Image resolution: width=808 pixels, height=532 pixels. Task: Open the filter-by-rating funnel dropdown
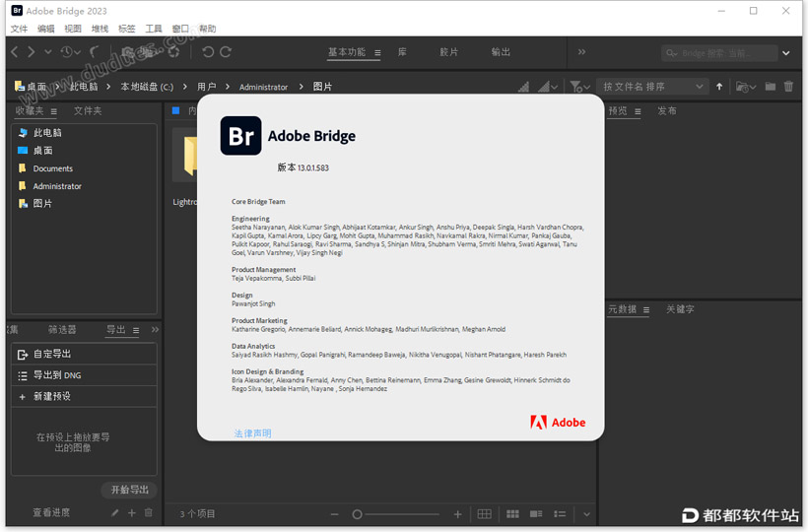580,87
